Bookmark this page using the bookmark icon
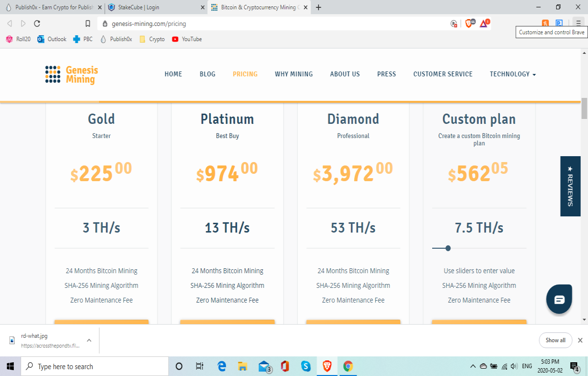Image resolution: width=588 pixels, height=376 pixels. [x=88, y=23]
